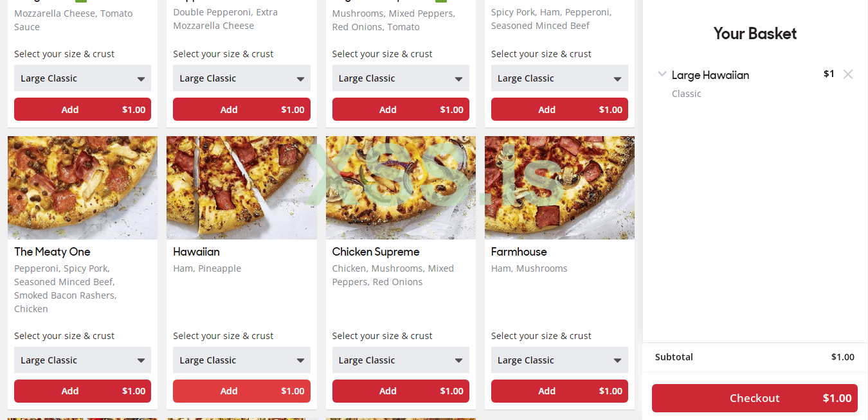Click The Meaty One pizza photo
Viewport: 868px width, 420px height.
pos(82,188)
